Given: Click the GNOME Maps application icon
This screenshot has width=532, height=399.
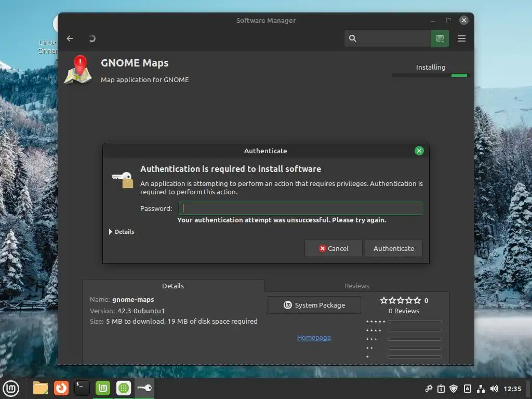Looking at the screenshot, I should pyautogui.click(x=78, y=70).
